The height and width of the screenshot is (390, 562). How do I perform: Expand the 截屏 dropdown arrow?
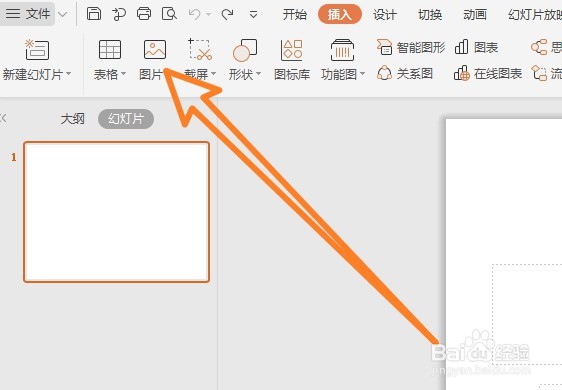coord(214,74)
